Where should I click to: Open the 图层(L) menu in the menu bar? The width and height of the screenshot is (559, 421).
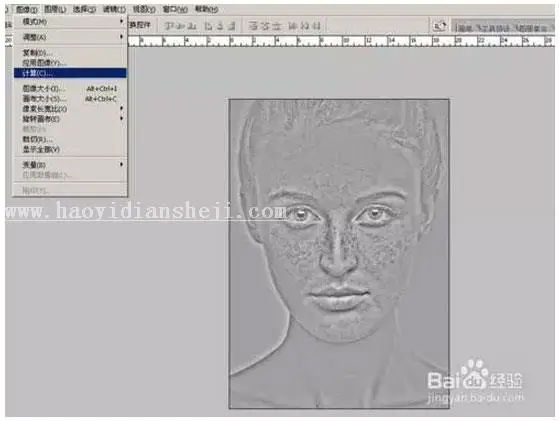[55, 9]
